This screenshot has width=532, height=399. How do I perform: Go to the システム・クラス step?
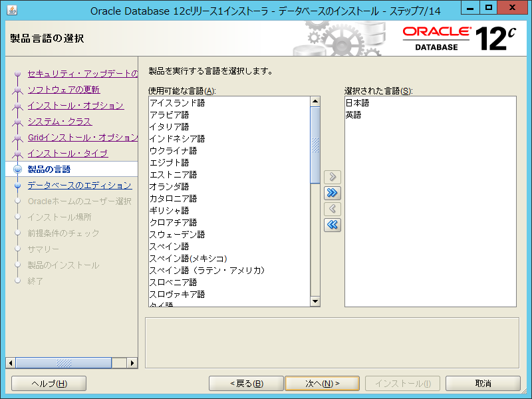(59, 122)
